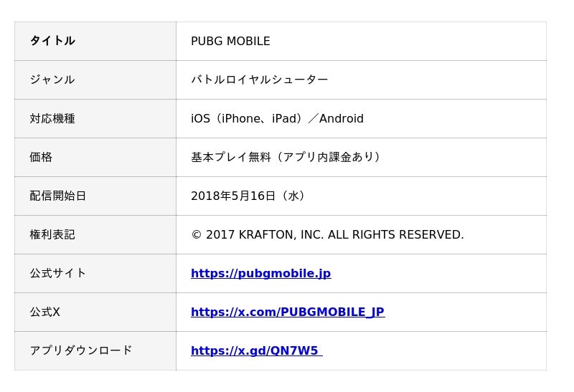Open the x.com/PUBGMOBILE_JP link
The height and width of the screenshot is (392, 574).
287,312
